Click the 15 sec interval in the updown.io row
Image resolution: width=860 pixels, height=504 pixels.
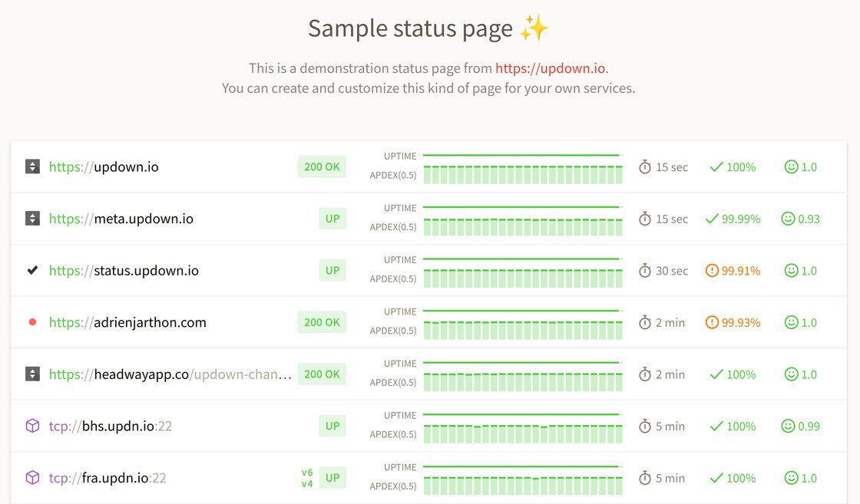(672, 167)
